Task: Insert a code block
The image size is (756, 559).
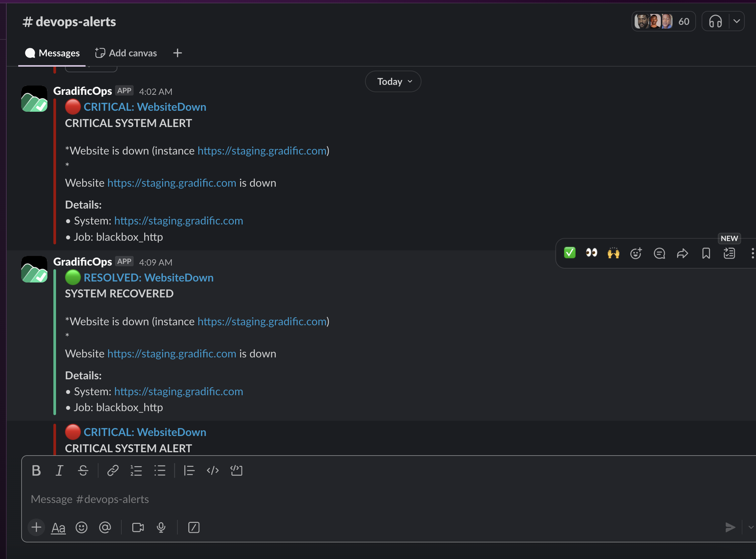Action: [x=236, y=470]
